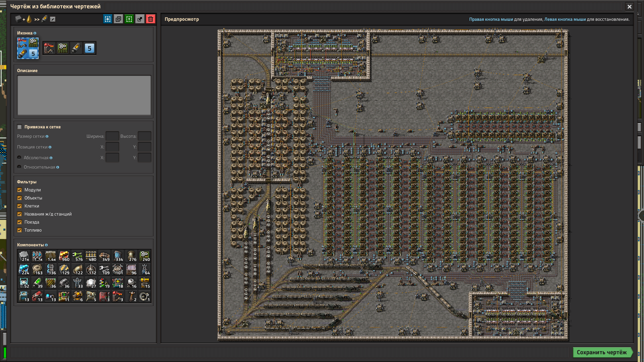The image size is (644, 362).
Task: Click the 480 rail component
Action: pos(91,256)
